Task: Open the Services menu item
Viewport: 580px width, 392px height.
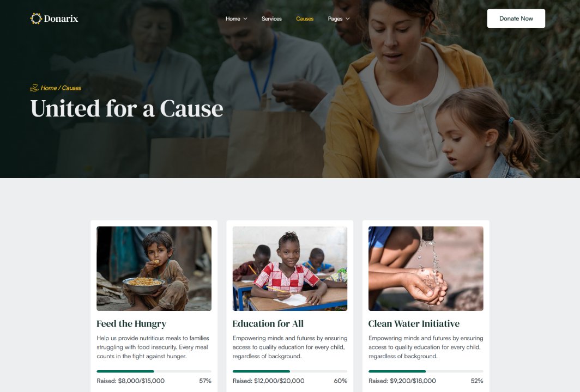Action: tap(271, 19)
